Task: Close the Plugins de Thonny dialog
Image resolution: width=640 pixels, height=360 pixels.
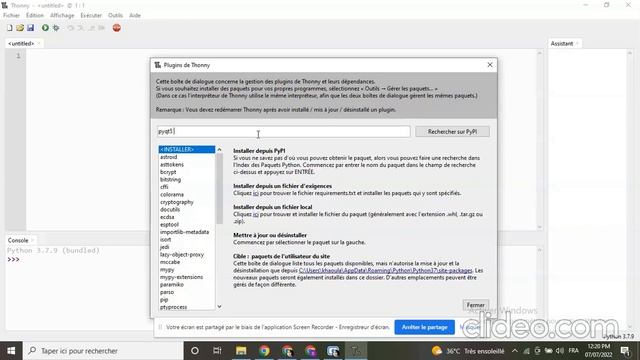Action: [x=490, y=65]
